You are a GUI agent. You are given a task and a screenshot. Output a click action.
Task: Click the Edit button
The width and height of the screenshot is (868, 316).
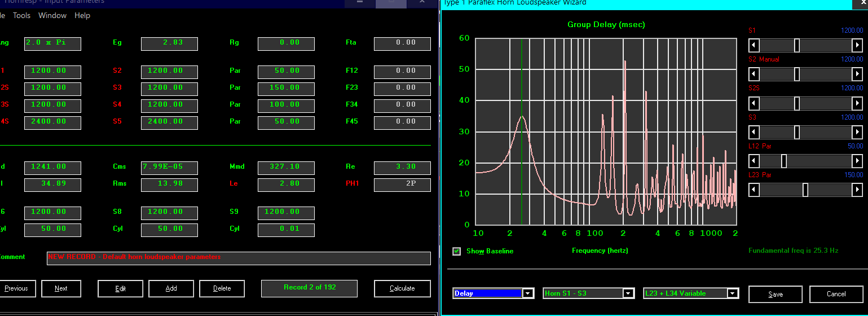point(120,288)
